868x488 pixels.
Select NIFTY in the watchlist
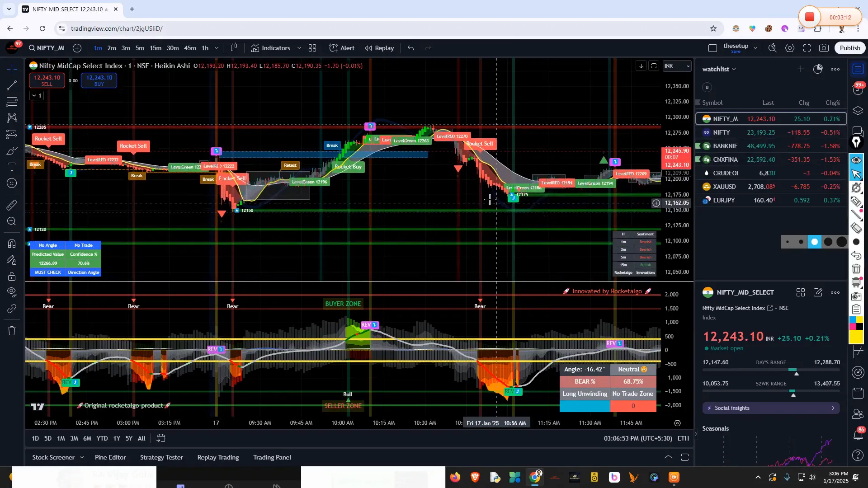coord(721,132)
